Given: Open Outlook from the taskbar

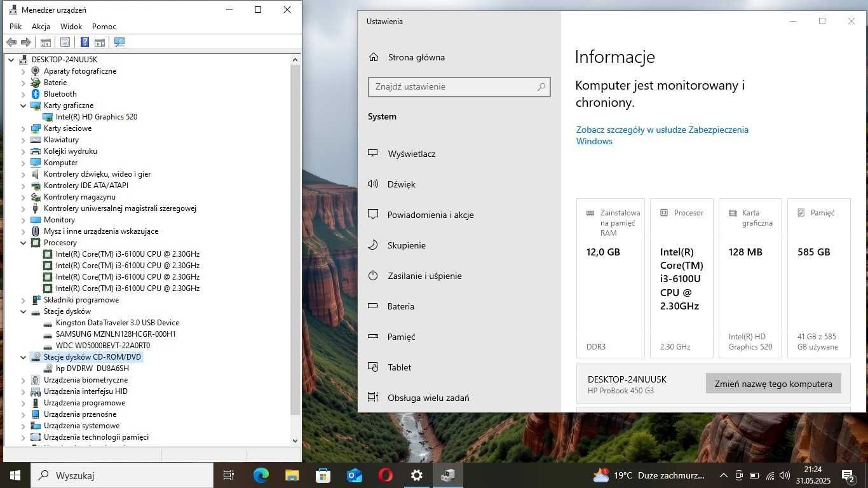Looking at the screenshot, I should pos(354,475).
